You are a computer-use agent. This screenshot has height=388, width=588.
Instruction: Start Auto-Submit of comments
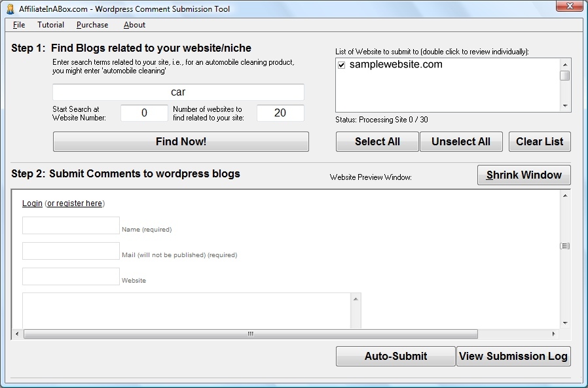click(395, 357)
